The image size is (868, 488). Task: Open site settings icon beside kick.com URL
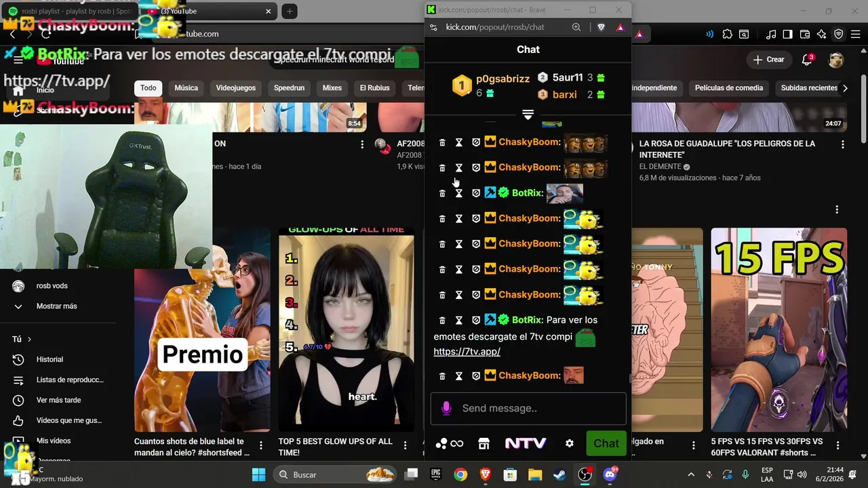click(x=433, y=27)
